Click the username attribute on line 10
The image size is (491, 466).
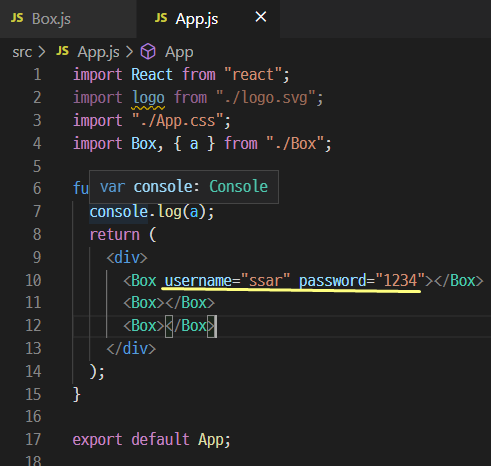coord(198,280)
